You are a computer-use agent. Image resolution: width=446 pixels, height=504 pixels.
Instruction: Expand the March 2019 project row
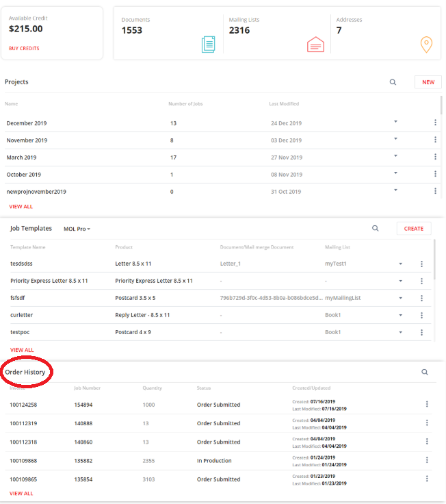pyautogui.click(x=395, y=156)
